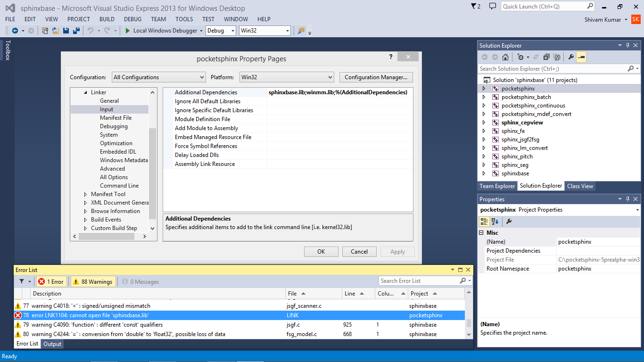Viewport: 644px width, 362px height.
Task: Open the DEBUG menu
Action: click(132, 19)
